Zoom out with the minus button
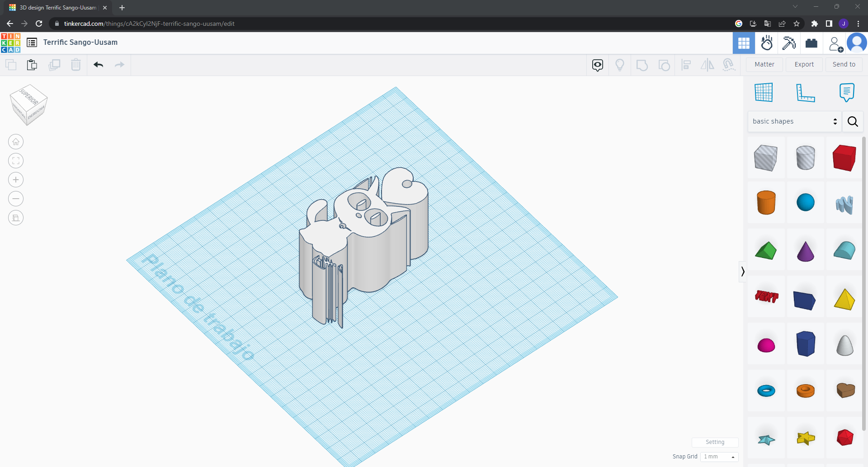Image resolution: width=868 pixels, height=467 pixels. coord(16,199)
